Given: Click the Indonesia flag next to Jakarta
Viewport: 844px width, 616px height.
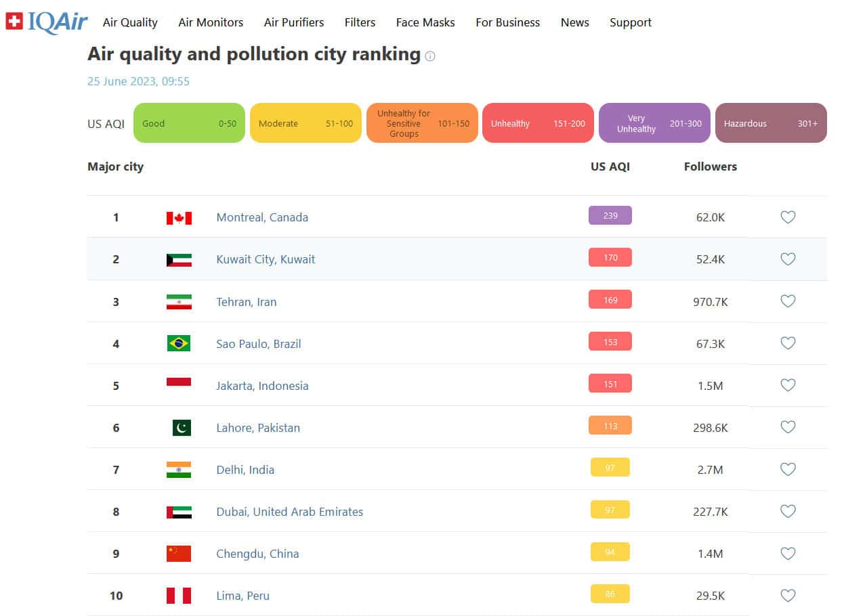Looking at the screenshot, I should point(179,381).
